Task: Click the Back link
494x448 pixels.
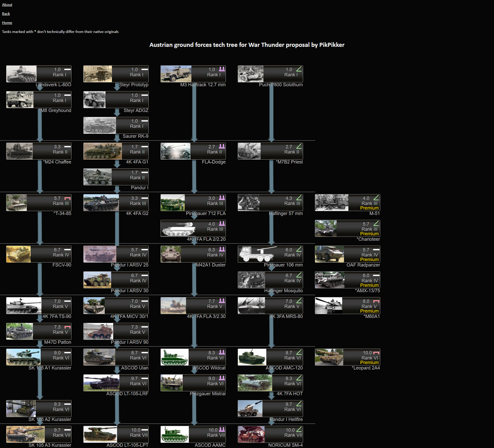Action: pos(6,14)
